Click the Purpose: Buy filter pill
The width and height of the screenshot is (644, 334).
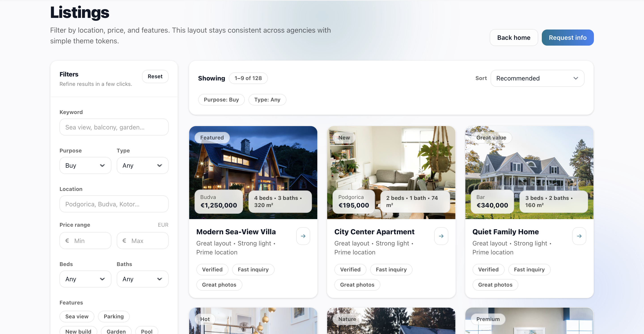pyautogui.click(x=221, y=99)
